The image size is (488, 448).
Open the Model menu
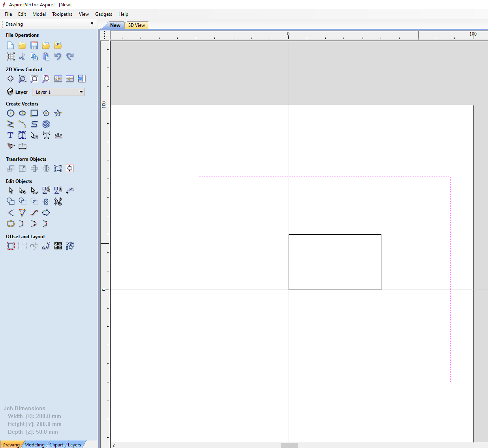(x=39, y=14)
